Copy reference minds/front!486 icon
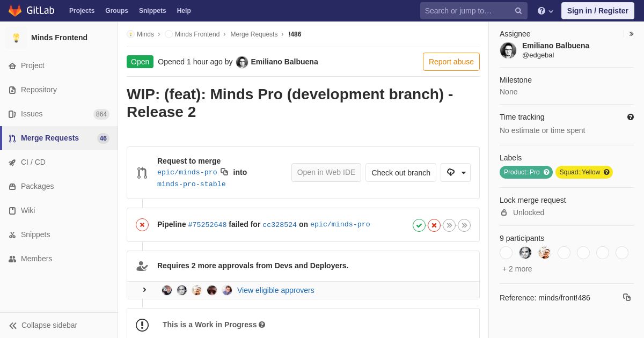The image size is (644, 338). point(627,297)
